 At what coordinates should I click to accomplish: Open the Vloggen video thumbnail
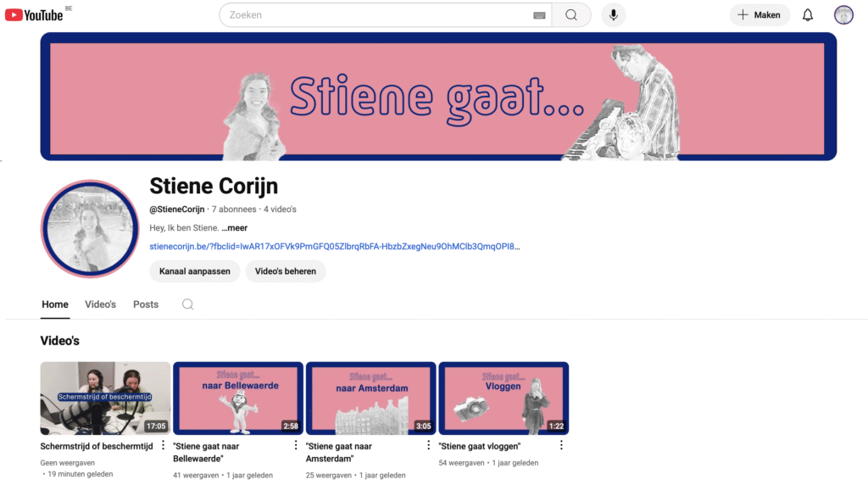pyautogui.click(x=504, y=399)
